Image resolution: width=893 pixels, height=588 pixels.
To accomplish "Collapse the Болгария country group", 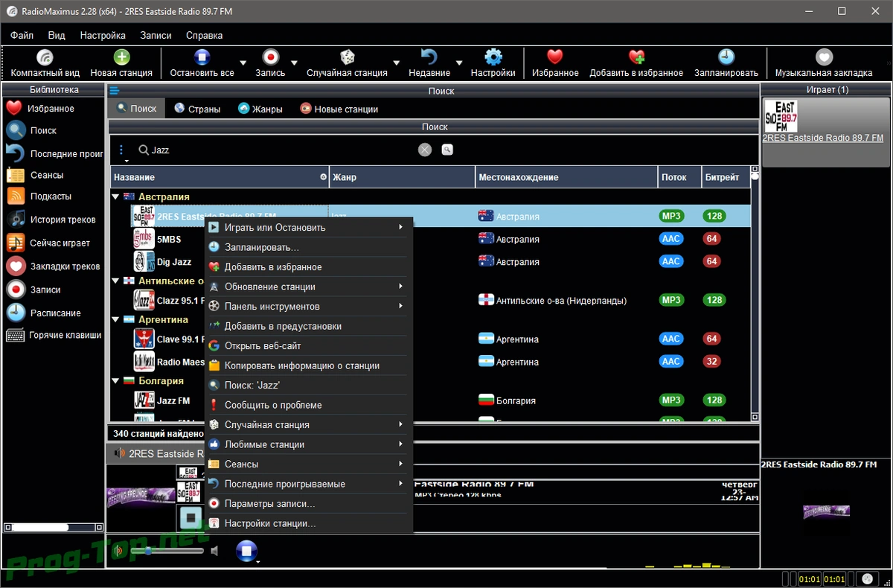I will click(x=115, y=381).
